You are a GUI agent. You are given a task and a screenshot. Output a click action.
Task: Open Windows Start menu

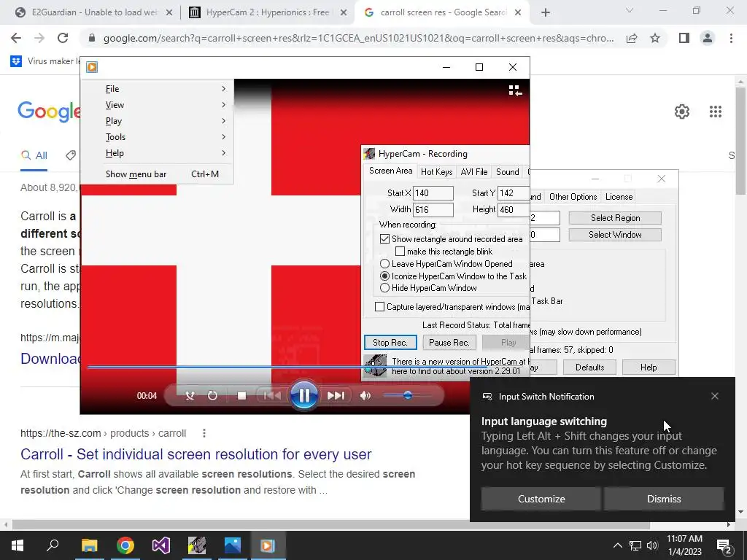pos(18,545)
